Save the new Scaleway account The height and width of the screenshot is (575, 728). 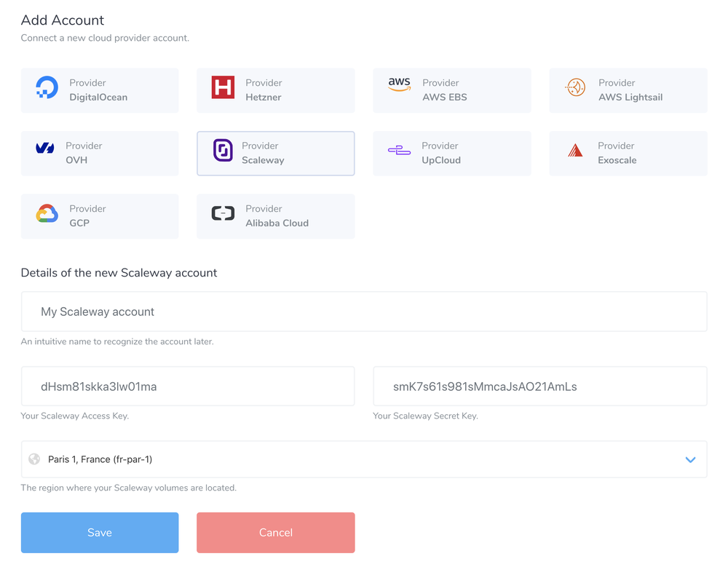100,532
